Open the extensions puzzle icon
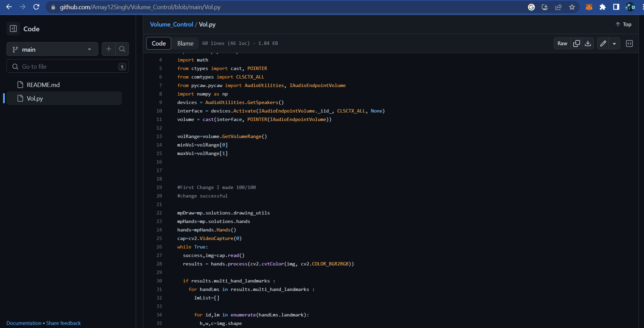The width and height of the screenshot is (644, 328). (x=602, y=7)
